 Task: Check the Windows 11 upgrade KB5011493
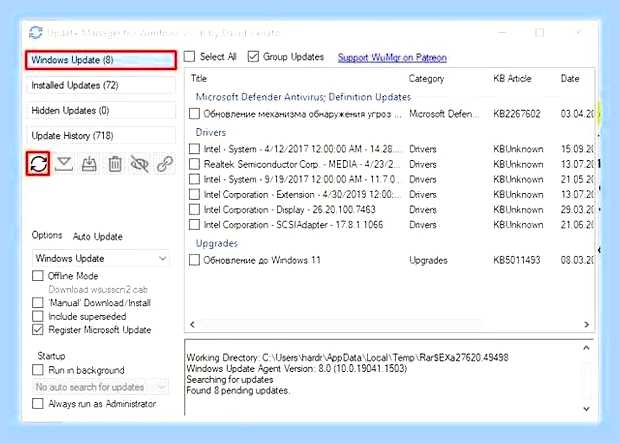194,260
